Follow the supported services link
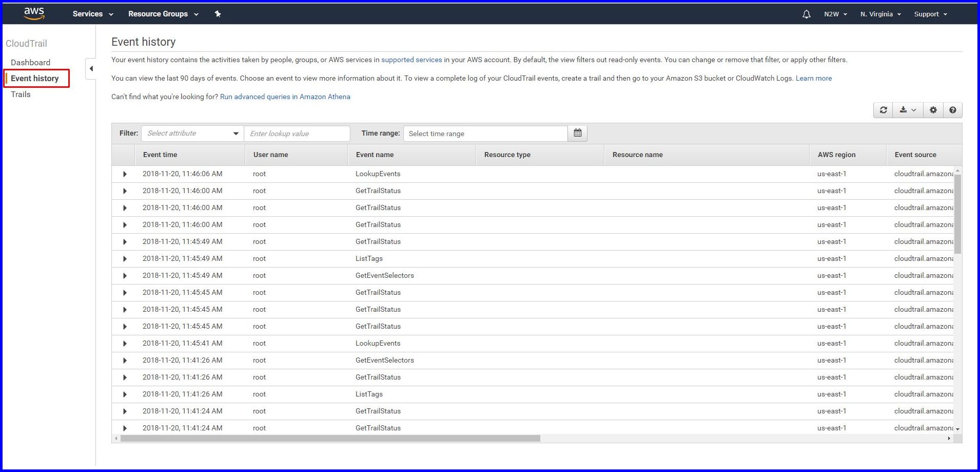 [x=411, y=60]
